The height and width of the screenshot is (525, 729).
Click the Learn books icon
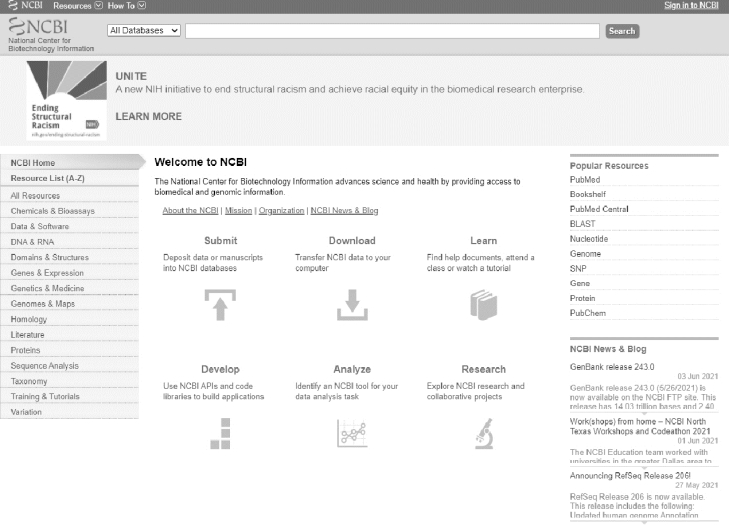pos(484,305)
